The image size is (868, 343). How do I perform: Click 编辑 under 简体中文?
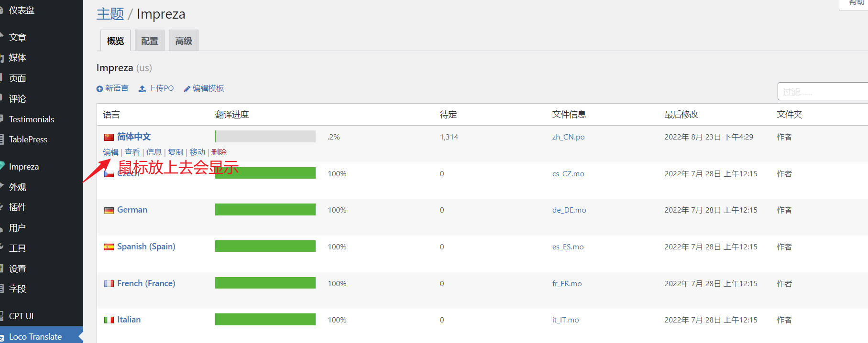[110, 152]
